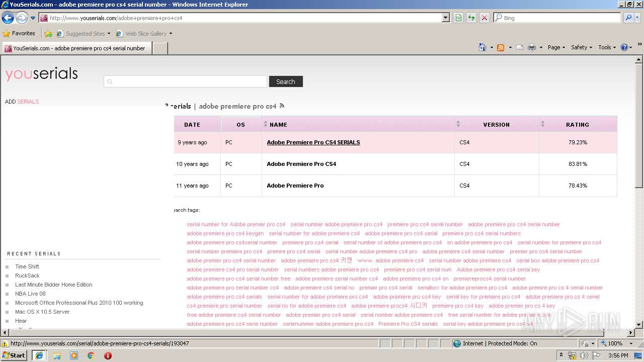Click tag serial number for Adobe premier pro cs4

[236, 224]
